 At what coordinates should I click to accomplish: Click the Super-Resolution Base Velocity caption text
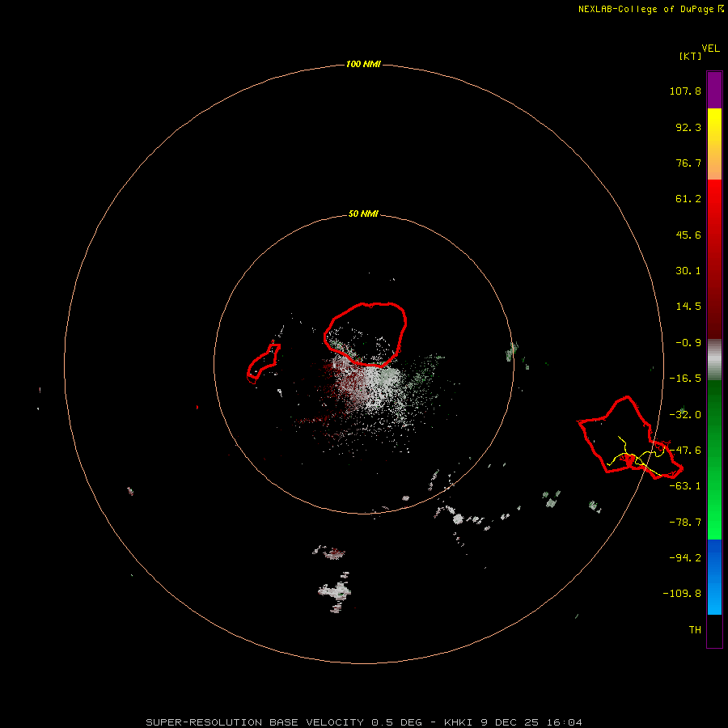point(363,722)
